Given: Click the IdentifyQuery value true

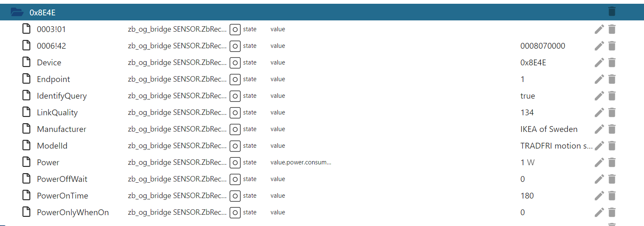Looking at the screenshot, I should click(x=527, y=96).
